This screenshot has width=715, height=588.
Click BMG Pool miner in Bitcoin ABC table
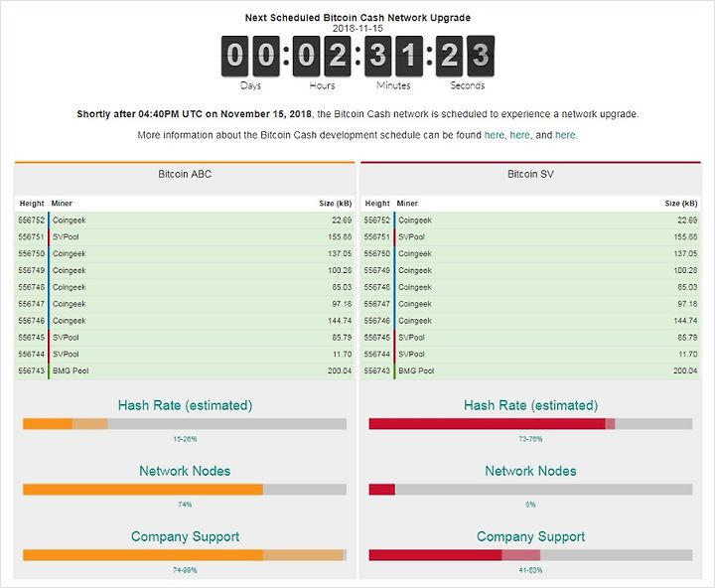pos(71,370)
